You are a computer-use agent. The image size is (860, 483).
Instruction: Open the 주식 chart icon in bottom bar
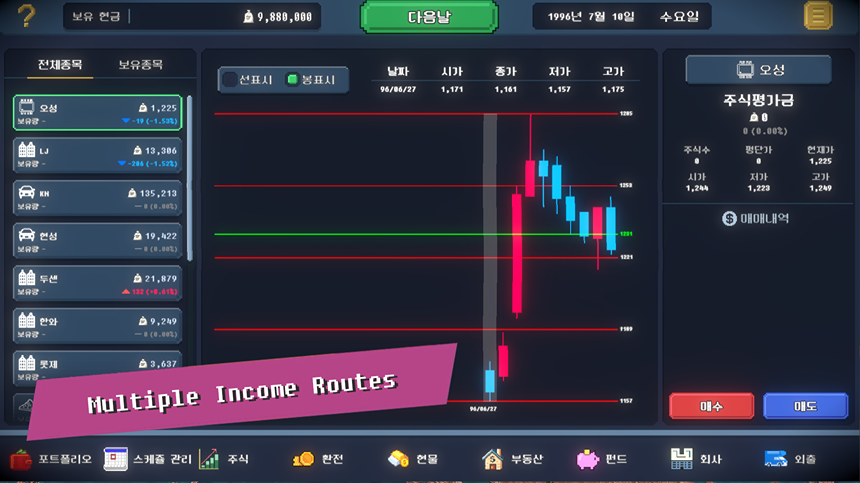(x=209, y=459)
